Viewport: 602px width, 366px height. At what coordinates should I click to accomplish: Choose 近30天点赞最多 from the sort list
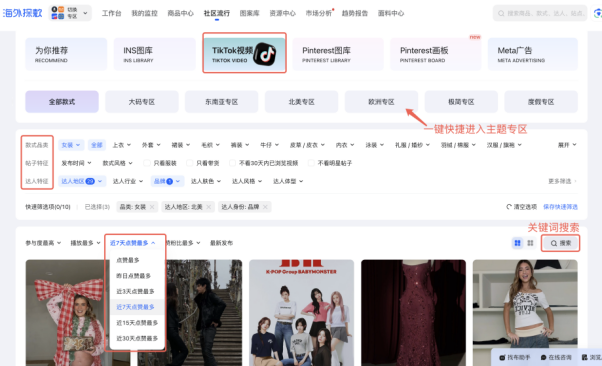tap(137, 338)
